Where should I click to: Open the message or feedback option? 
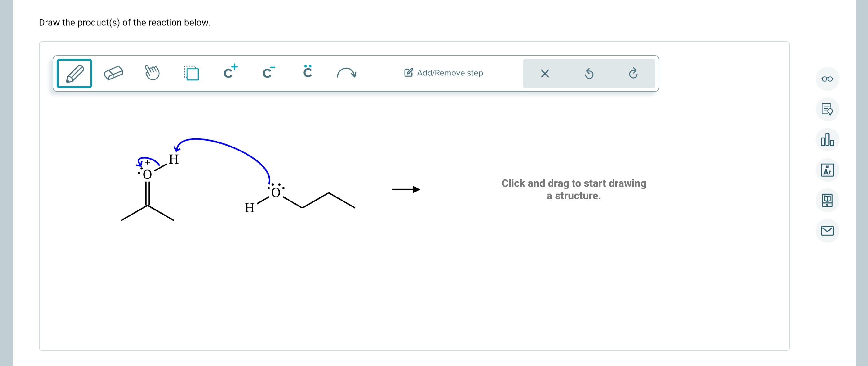click(x=827, y=231)
